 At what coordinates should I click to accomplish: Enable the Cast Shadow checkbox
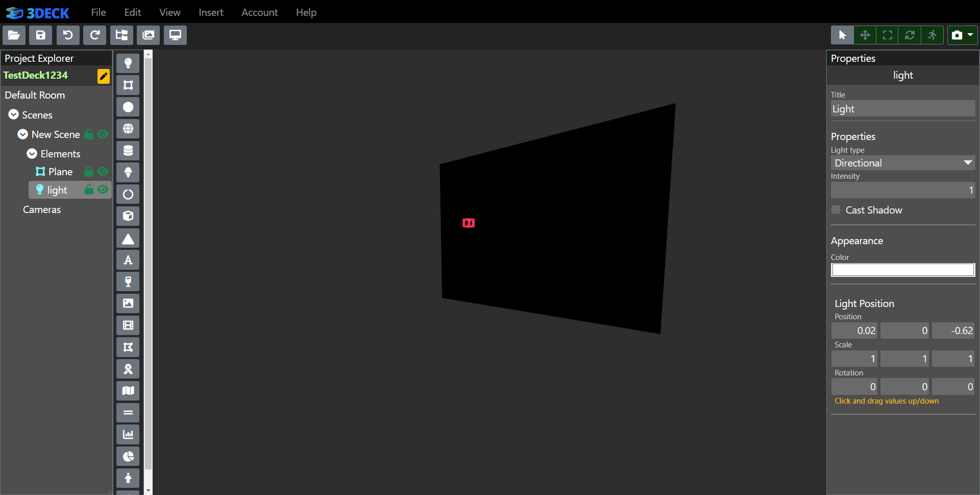(836, 210)
